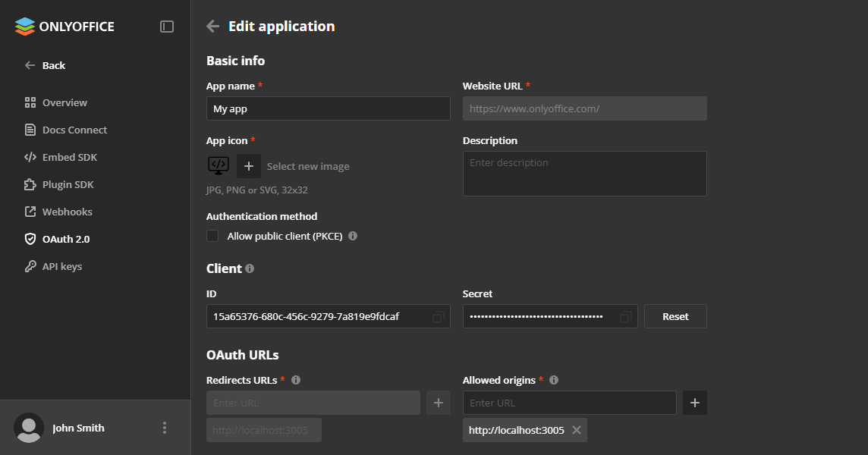Image resolution: width=868 pixels, height=455 pixels.
Task: Click the OAuth URLs heading
Action: coord(243,356)
